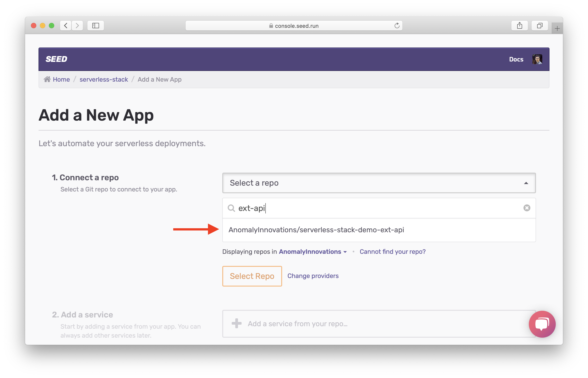
Task: Show all tabs overview icon
Action: (x=539, y=26)
